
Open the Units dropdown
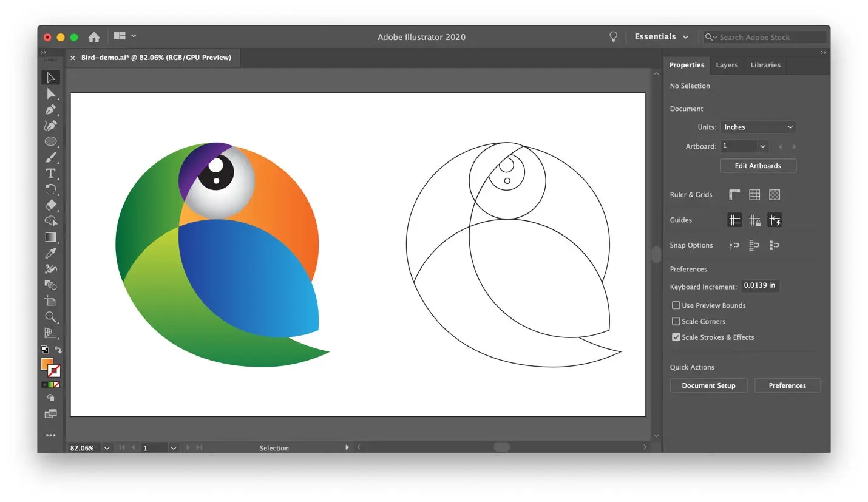coord(757,127)
